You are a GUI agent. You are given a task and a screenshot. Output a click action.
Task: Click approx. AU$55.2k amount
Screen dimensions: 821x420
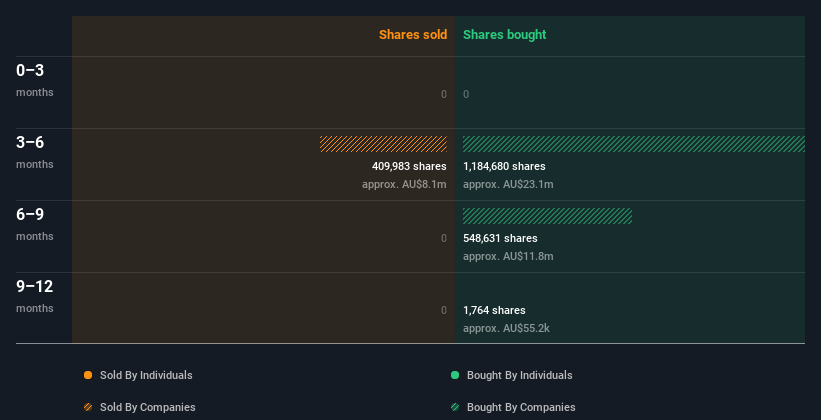pos(506,328)
